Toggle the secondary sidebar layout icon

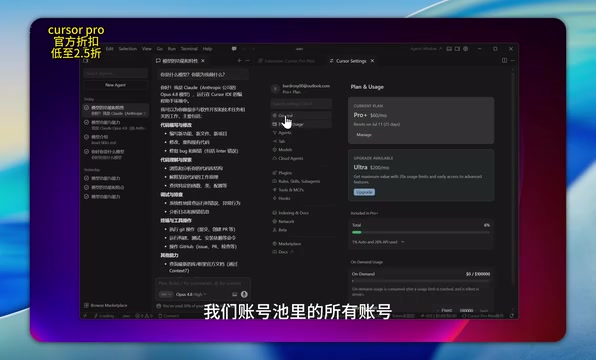point(457,49)
